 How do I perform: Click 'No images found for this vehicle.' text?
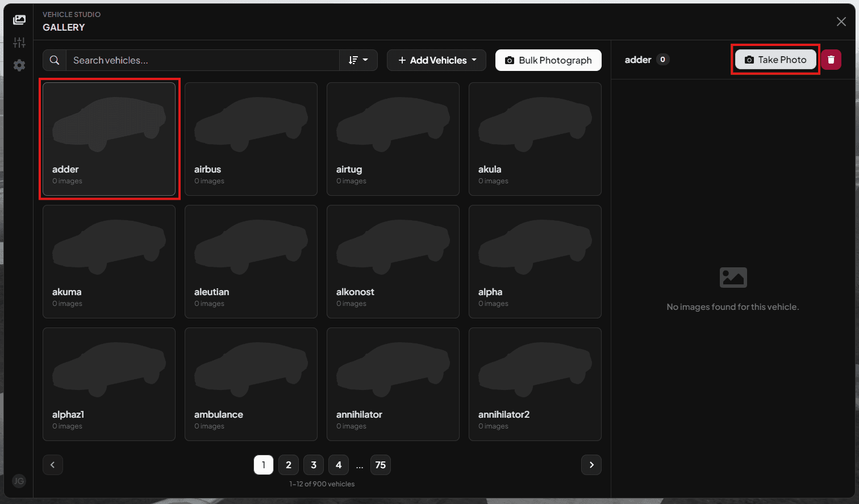pyautogui.click(x=733, y=307)
